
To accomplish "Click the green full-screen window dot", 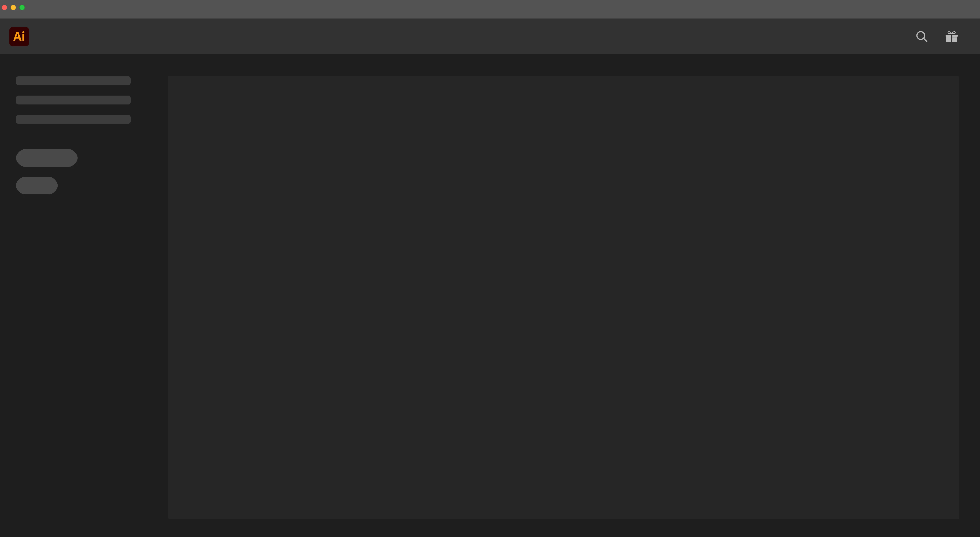I will 22,8.
